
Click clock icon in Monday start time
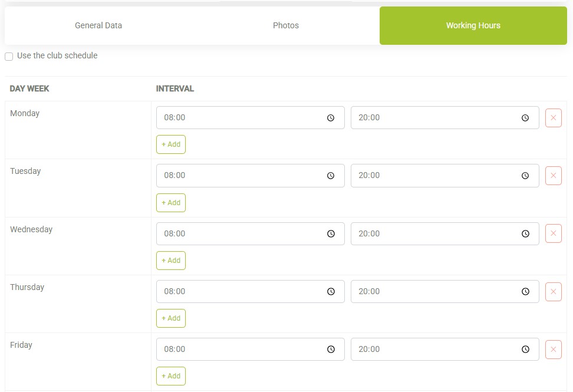tap(331, 118)
